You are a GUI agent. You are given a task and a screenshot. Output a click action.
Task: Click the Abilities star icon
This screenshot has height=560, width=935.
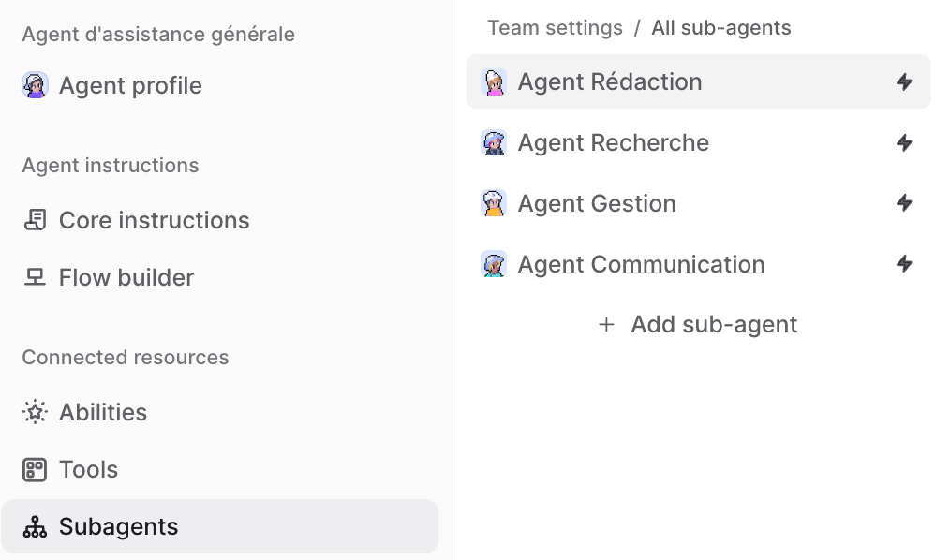point(35,412)
